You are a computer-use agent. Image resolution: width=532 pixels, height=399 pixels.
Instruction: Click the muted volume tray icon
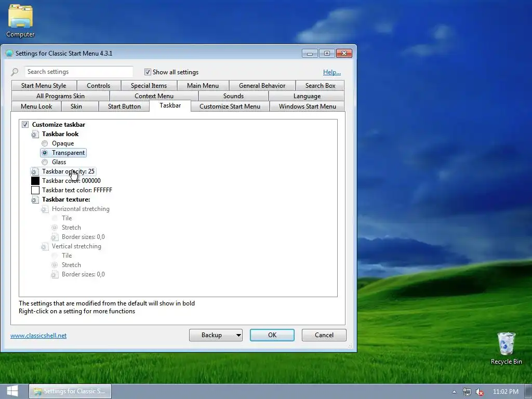pos(480,392)
